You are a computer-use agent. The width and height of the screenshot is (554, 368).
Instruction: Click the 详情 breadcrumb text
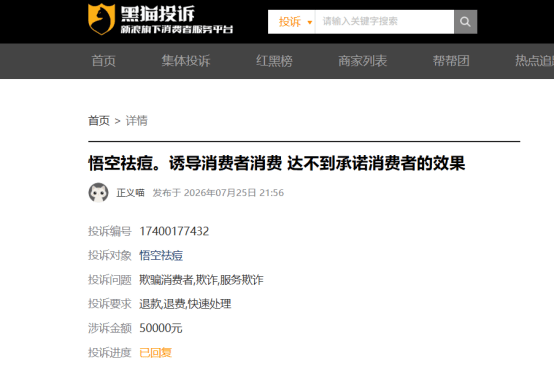(137, 121)
